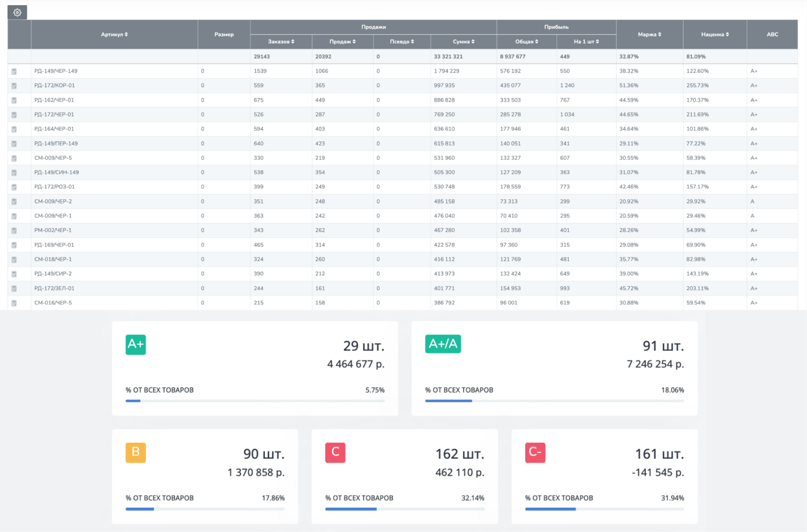Select the yellow B category badge
The height and width of the screenshot is (532, 807).
(x=136, y=452)
